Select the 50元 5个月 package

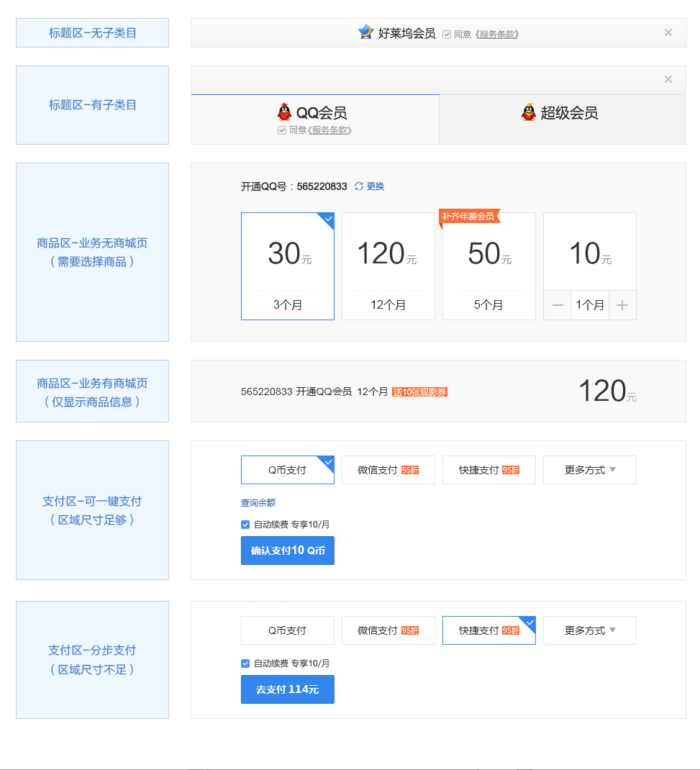[x=489, y=266]
